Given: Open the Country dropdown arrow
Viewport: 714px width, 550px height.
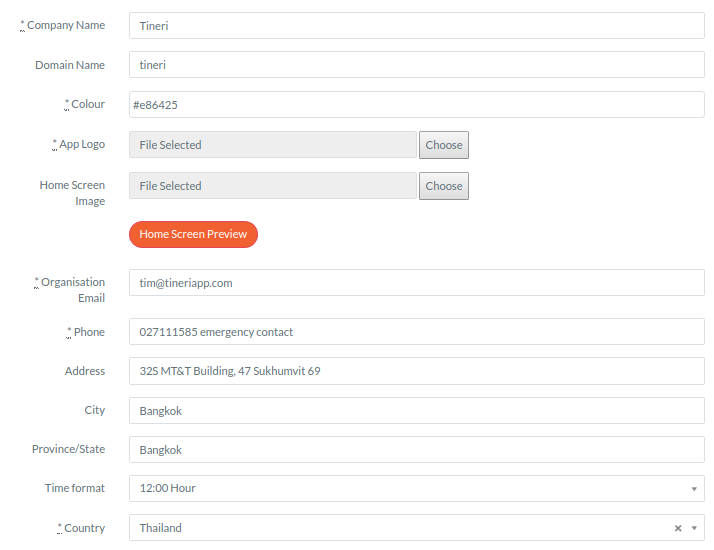Looking at the screenshot, I should [694, 528].
